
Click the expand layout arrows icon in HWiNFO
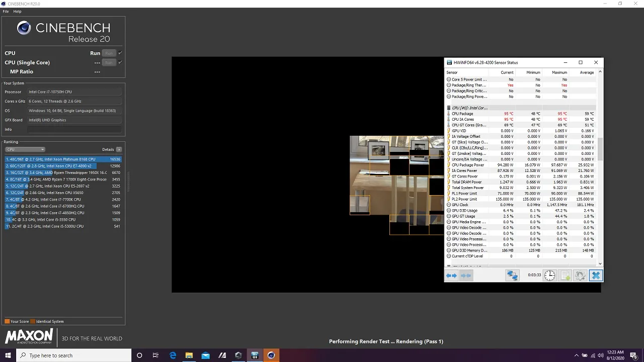(451, 276)
